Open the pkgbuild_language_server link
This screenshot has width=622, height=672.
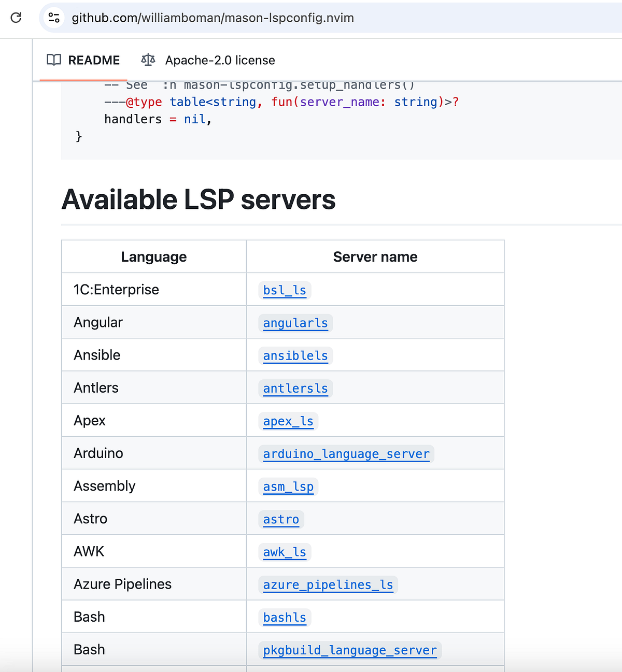tap(349, 650)
